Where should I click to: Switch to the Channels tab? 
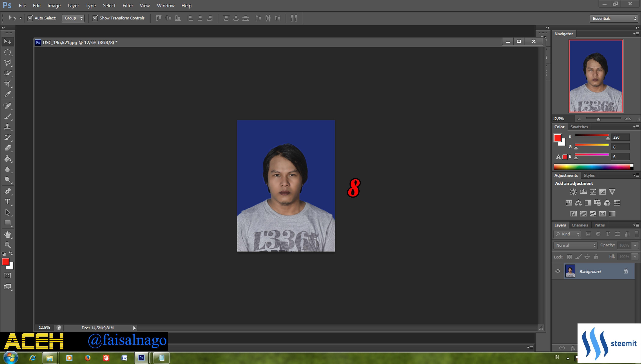click(x=580, y=225)
